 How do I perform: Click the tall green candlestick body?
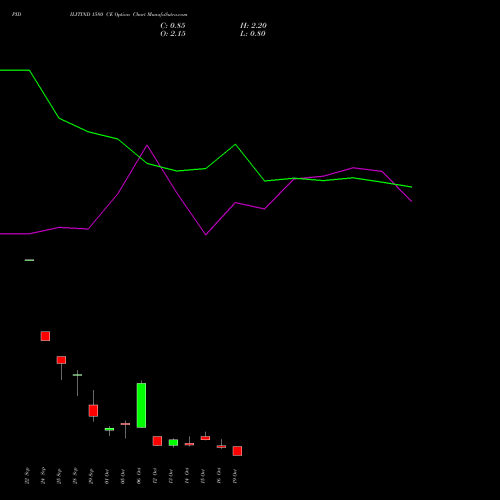[141, 405]
